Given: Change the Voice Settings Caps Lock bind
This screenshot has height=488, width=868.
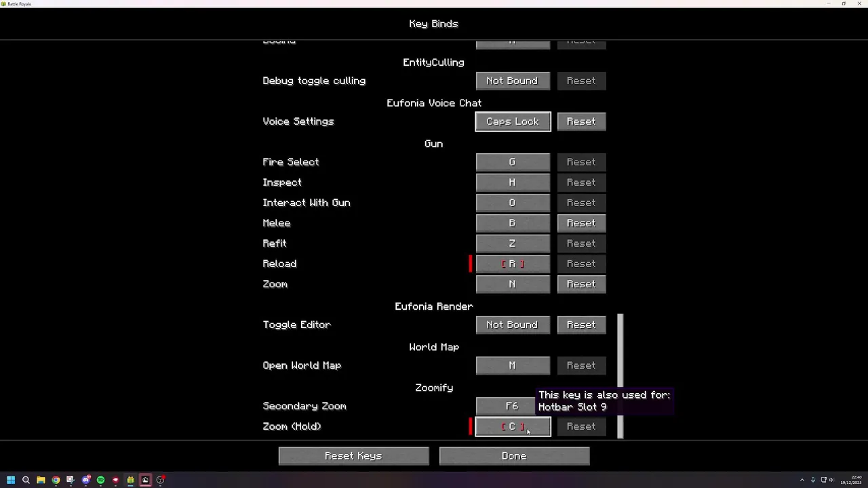Looking at the screenshot, I should (x=513, y=121).
